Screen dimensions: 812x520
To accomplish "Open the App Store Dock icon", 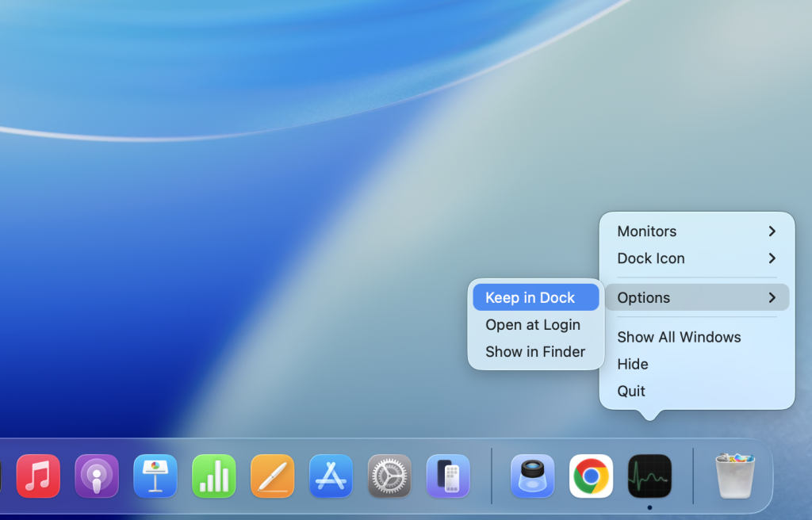I will 331,476.
